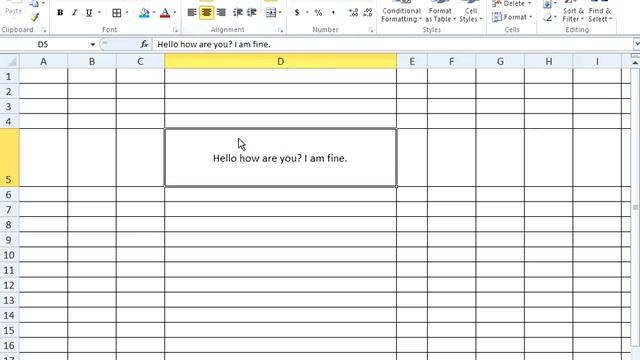Select row 5 header
This screenshot has height=360, width=640.
(9, 158)
